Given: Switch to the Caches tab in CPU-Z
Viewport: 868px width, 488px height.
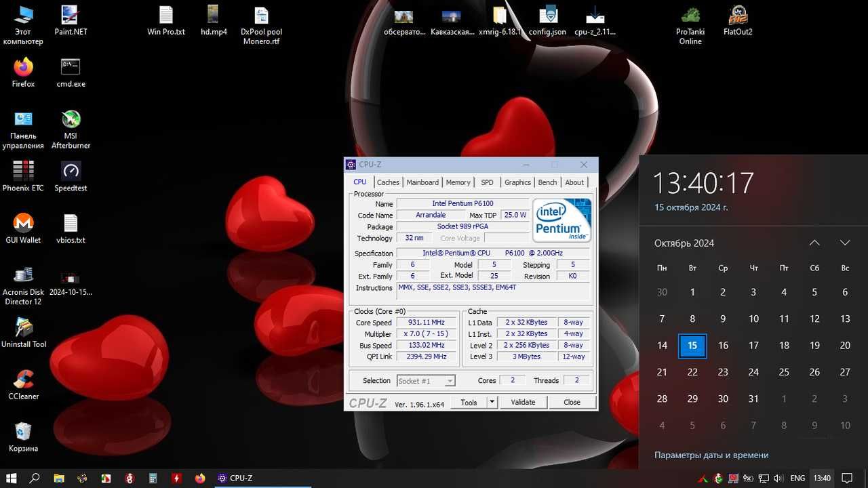Looking at the screenshot, I should tap(388, 182).
